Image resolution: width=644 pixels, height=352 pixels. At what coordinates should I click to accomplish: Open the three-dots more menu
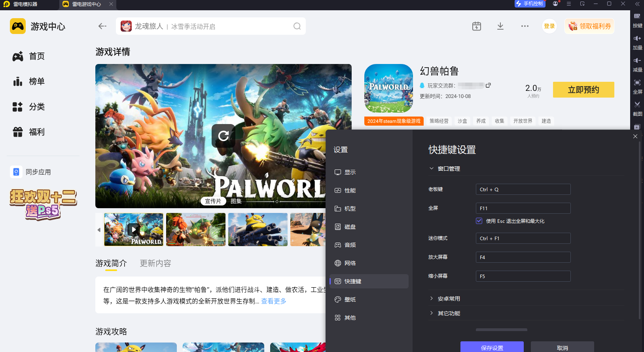pyautogui.click(x=525, y=26)
